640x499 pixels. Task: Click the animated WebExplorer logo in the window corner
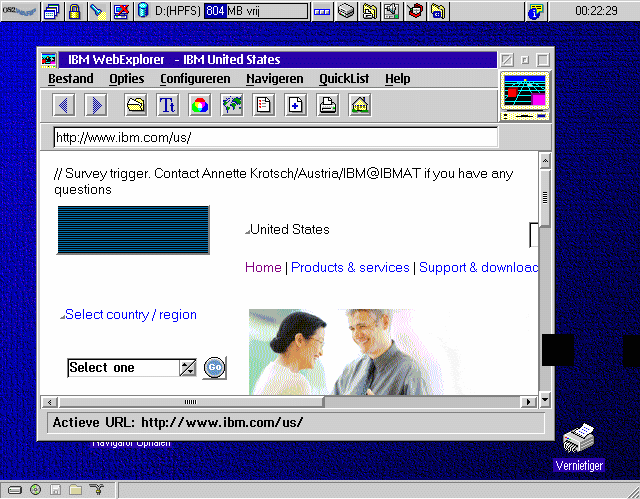(x=525, y=96)
